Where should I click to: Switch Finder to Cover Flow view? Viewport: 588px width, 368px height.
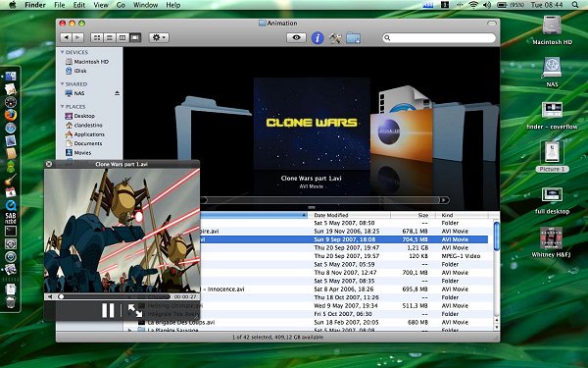(x=135, y=37)
